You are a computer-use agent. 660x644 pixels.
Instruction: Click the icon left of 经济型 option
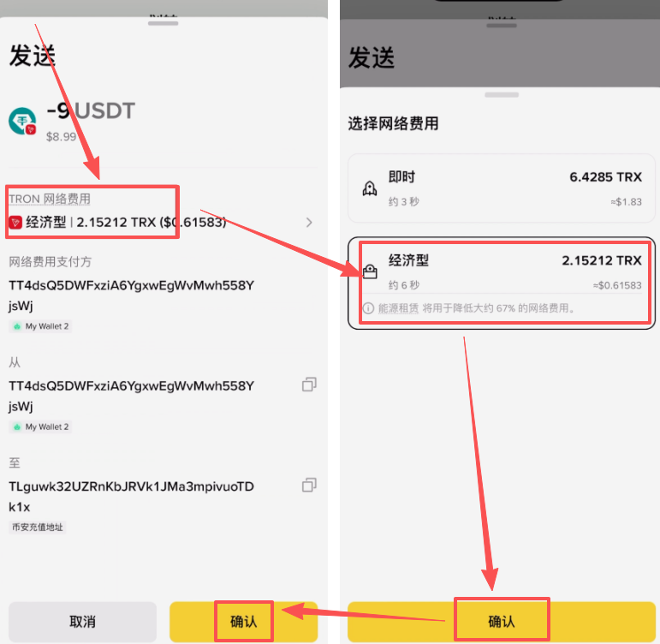[370, 272]
